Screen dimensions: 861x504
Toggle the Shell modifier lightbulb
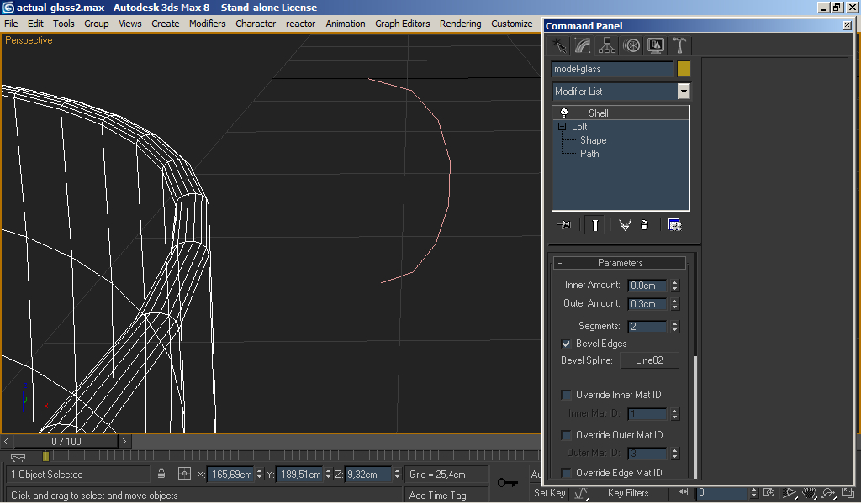click(564, 113)
